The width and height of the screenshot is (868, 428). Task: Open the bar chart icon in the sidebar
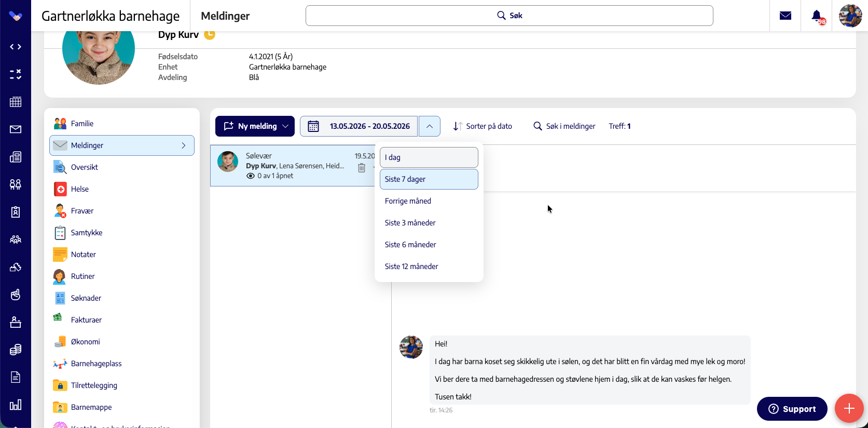point(16,405)
